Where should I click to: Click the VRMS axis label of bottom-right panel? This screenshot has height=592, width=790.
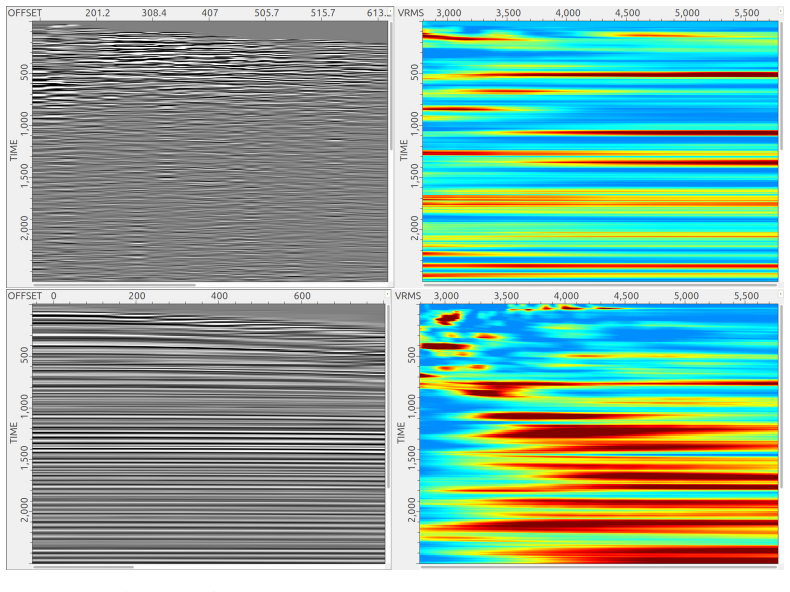pos(408,296)
